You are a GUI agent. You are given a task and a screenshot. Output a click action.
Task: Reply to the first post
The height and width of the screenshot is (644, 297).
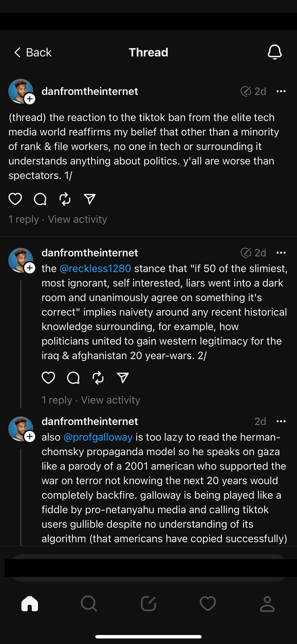40,199
